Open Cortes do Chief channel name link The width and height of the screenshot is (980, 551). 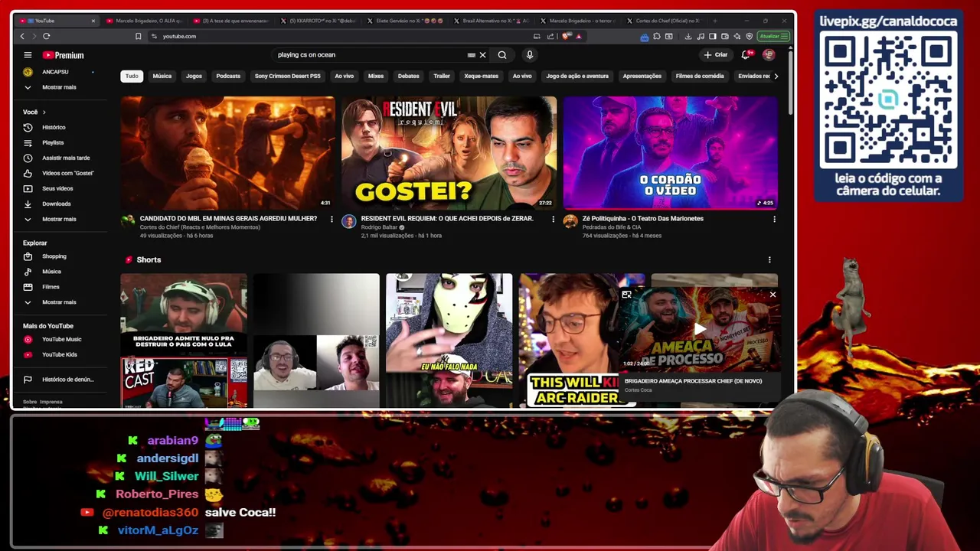[x=200, y=227]
